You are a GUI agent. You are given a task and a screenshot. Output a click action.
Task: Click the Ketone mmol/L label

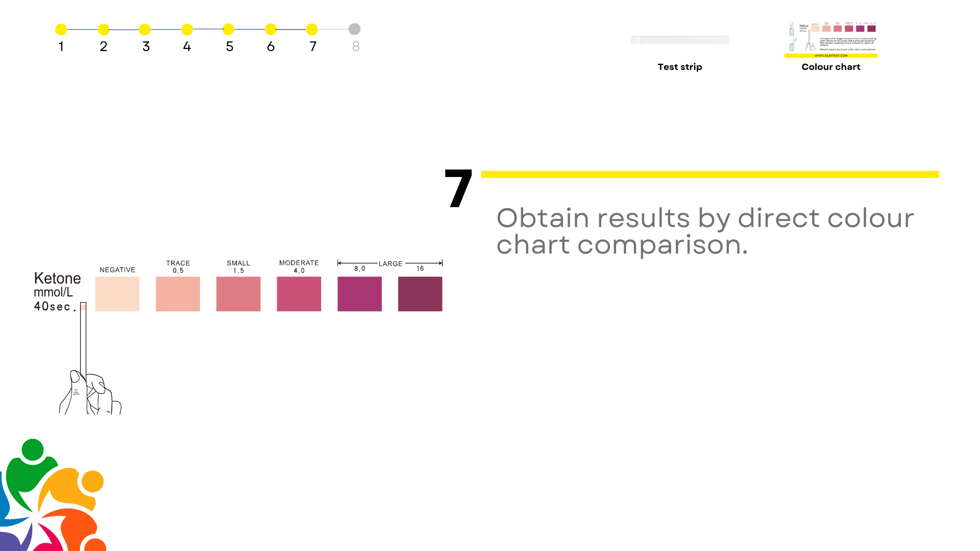pos(57,285)
